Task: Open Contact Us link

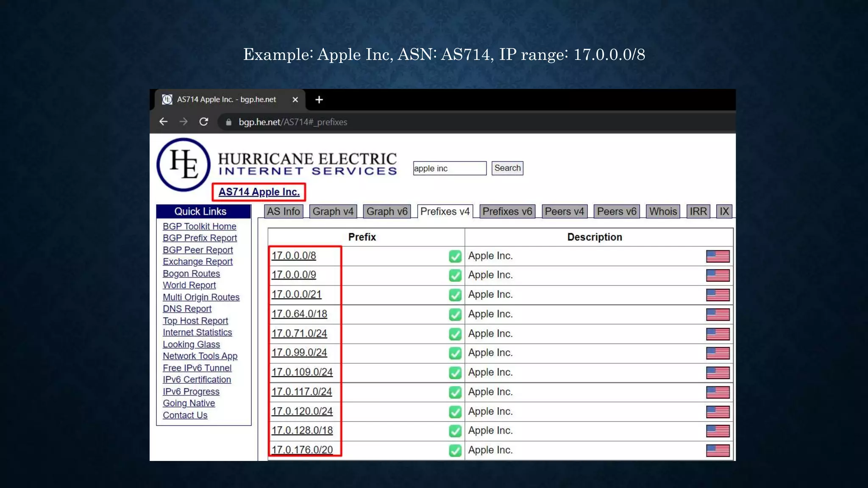Action: [185, 415]
